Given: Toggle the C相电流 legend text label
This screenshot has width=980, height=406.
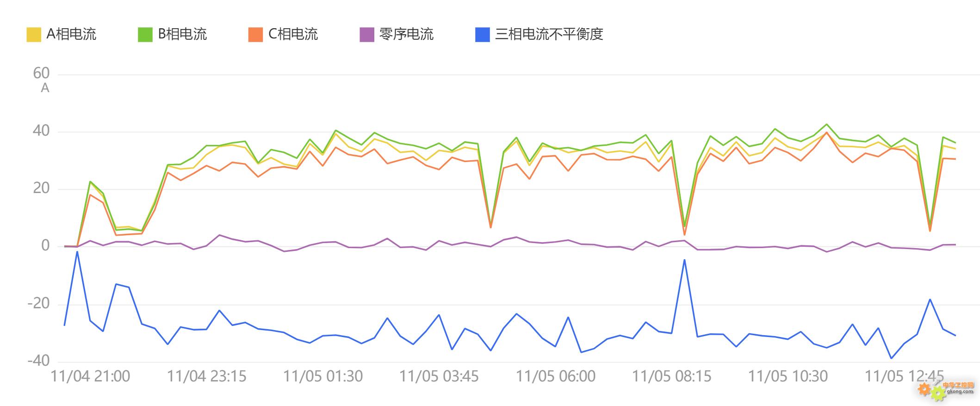Looking at the screenshot, I should coord(293,34).
